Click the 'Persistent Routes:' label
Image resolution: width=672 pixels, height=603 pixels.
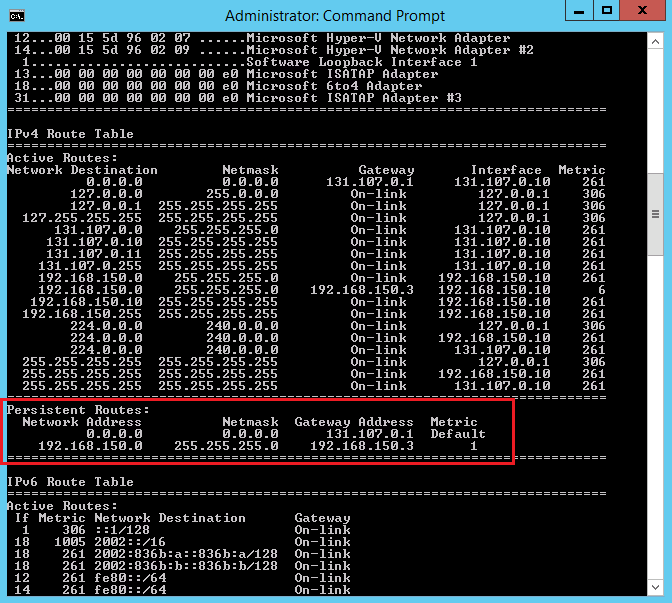(x=78, y=410)
